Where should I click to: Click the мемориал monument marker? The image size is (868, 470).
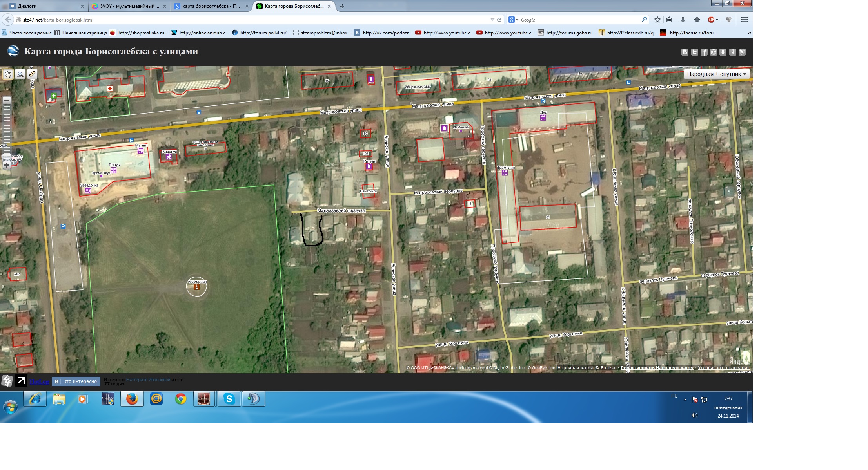pos(196,287)
